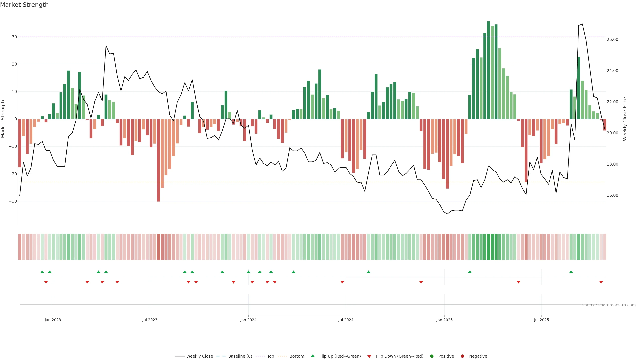Click the green Flip Up legend triangle
Image resolution: width=644 pixels, height=362 pixels.
coord(312,356)
